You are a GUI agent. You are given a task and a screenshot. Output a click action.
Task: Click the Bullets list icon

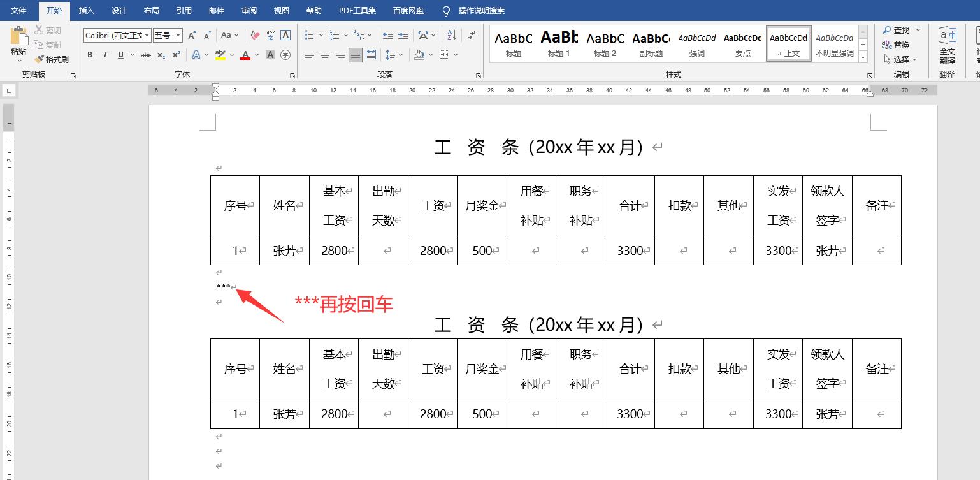(310, 34)
